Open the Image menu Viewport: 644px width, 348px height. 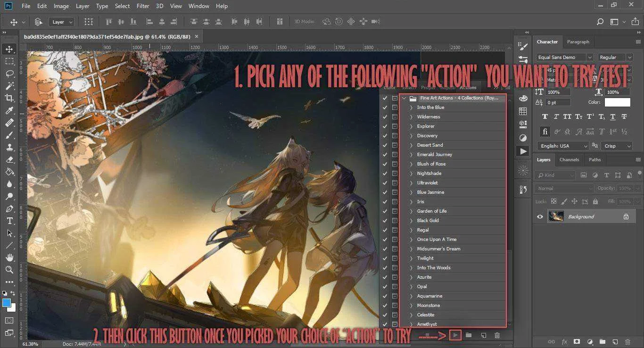point(61,6)
